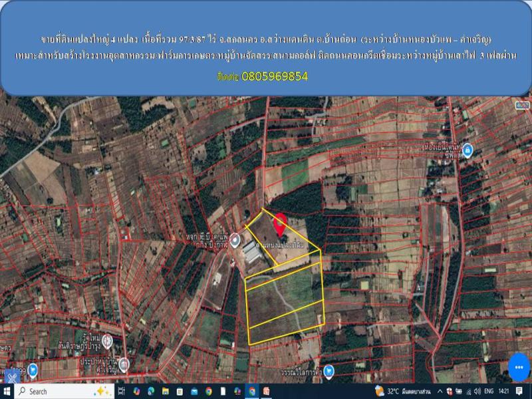Select the shopping cart marker at bottom left
The width and height of the screenshot is (532, 399).
(33, 370)
